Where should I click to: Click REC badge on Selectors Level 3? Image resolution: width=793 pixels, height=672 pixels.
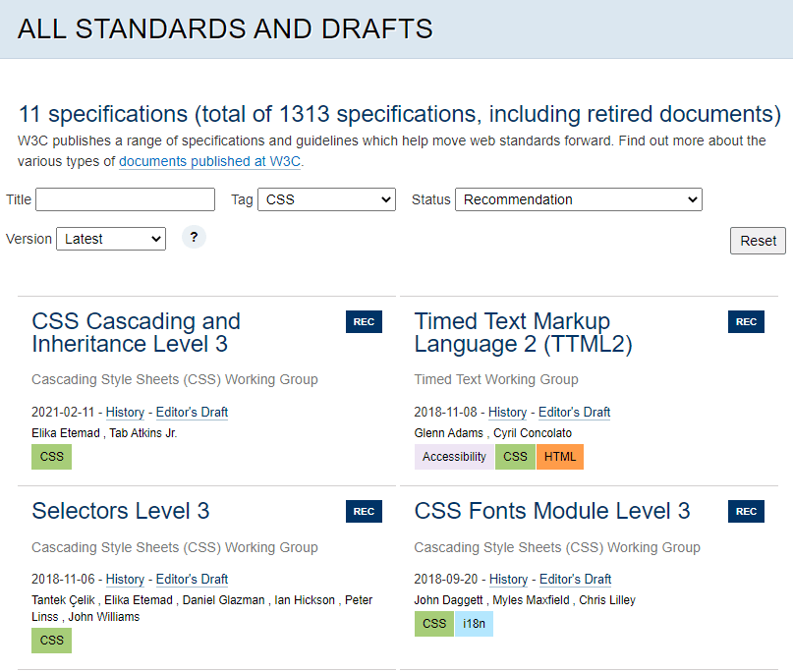364,511
